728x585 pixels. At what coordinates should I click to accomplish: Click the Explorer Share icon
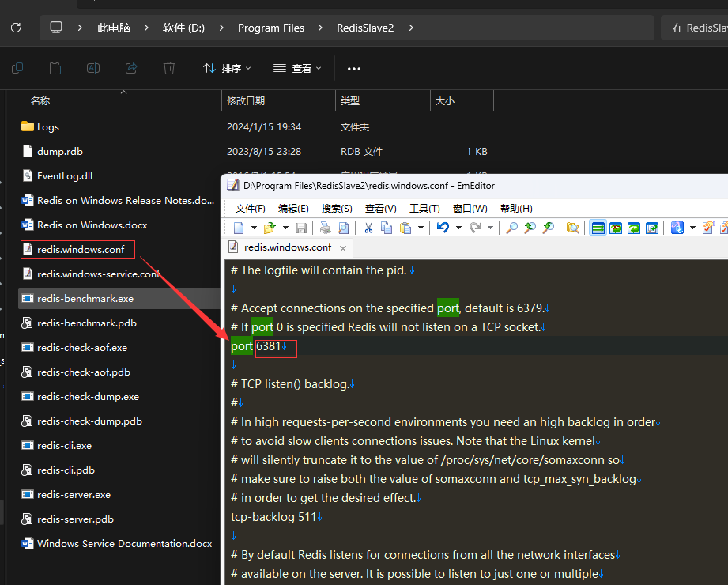pos(131,68)
